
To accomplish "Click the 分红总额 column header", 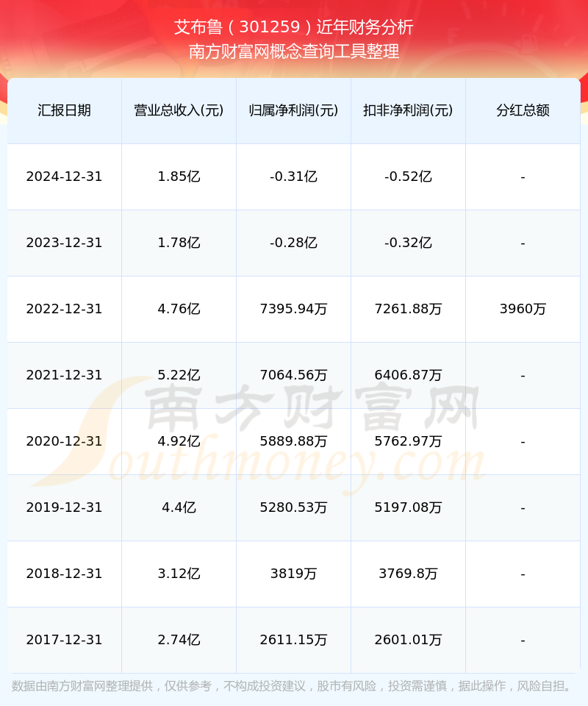I will [523, 110].
